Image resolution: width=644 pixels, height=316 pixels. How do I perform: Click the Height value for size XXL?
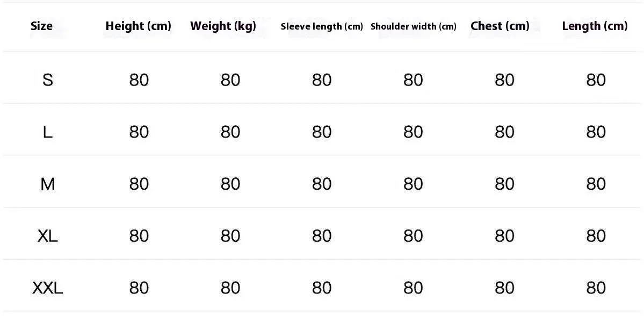pyautogui.click(x=139, y=288)
